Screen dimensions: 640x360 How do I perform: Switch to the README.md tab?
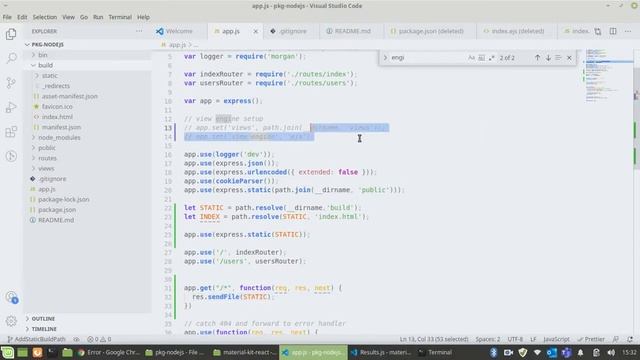pyautogui.click(x=352, y=31)
